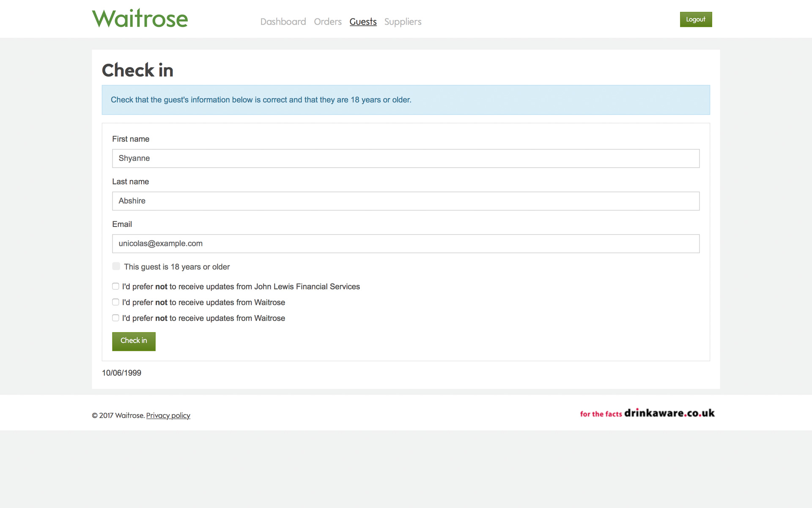Viewport: 812px width, 508px height.
Task: Click the First name label
Action: click(131, 139)
